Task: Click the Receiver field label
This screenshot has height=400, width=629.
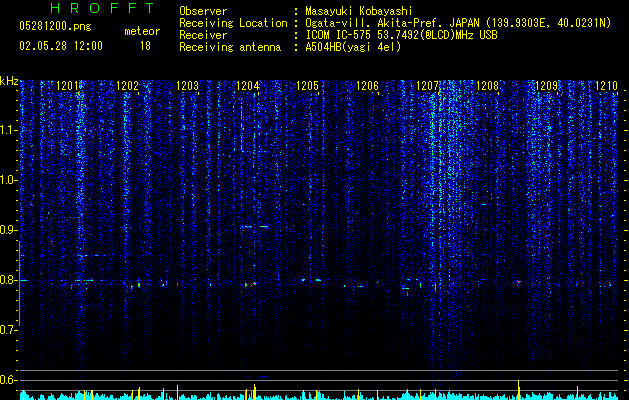Action: [203, 35]
